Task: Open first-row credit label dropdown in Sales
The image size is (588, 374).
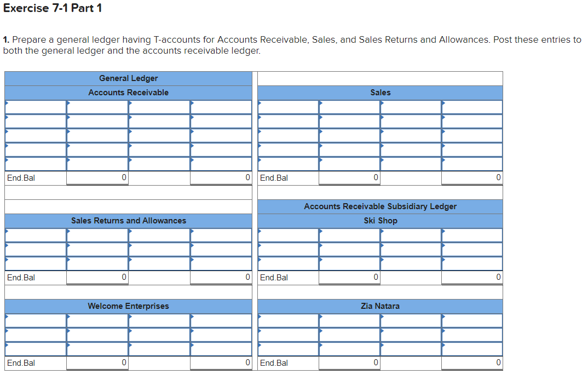Action: coord(411,107)
